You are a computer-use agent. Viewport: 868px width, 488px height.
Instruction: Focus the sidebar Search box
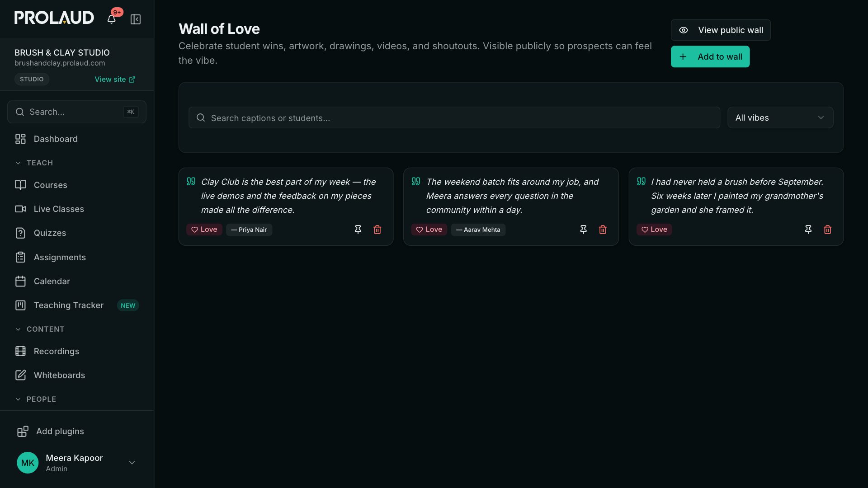(x=77, y=112)
